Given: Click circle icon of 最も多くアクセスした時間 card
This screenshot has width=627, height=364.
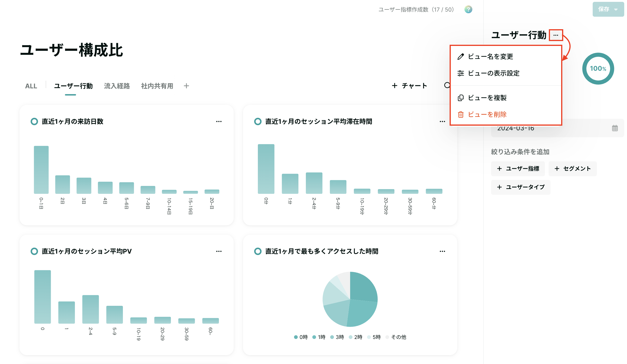Looking at the screenshot, I should click(x=258, y=251).
